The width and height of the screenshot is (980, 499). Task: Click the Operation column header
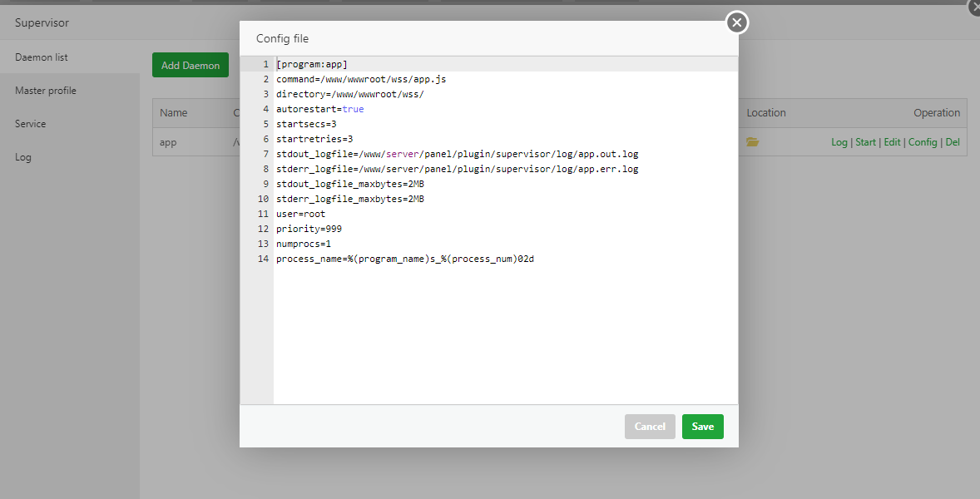coord(936,113)
